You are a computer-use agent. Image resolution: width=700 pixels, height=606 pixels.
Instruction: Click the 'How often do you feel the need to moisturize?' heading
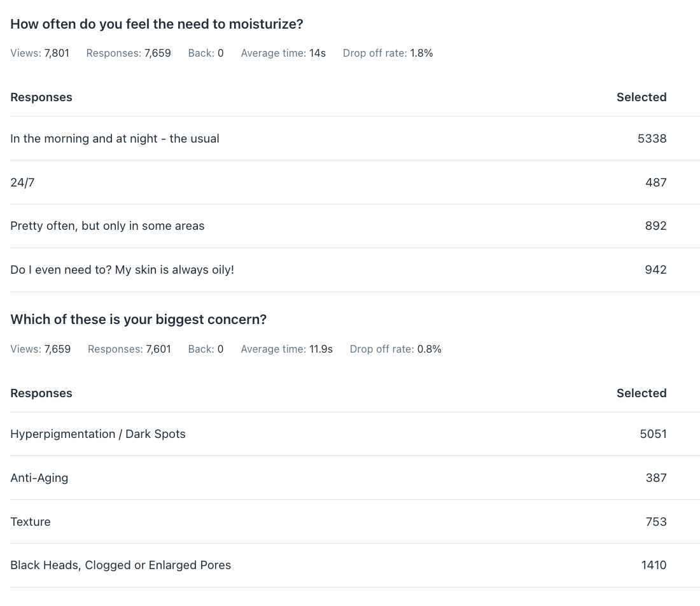click(x=157, y=24)
